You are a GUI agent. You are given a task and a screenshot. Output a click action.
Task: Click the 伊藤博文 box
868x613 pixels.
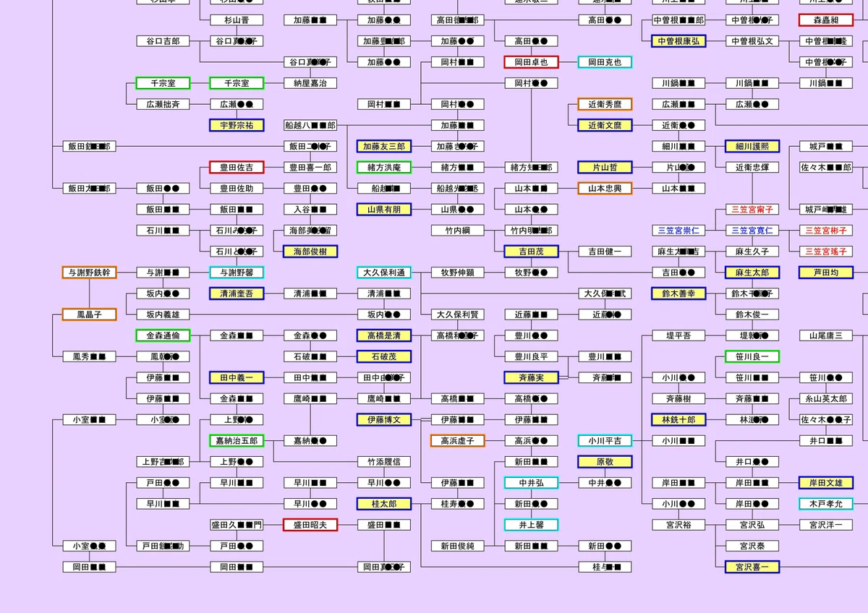pos(384,419)
